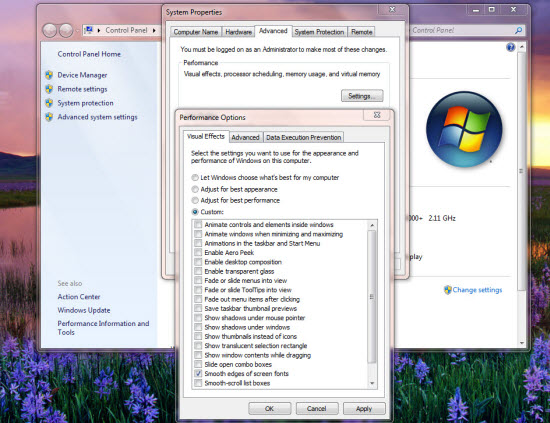This screenshot has width=550, height=423.
Task: Click the effects list scroll down arrow
Action: coord(372,383)
